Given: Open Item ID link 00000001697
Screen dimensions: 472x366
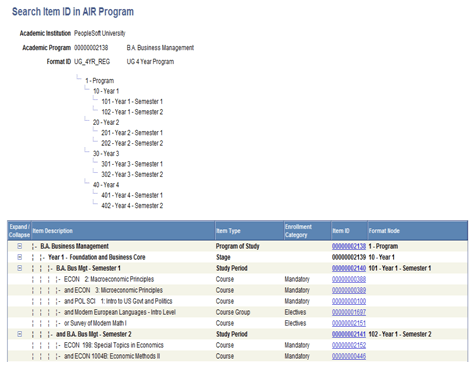Looking at the screenshot, I should coord(349,312).
